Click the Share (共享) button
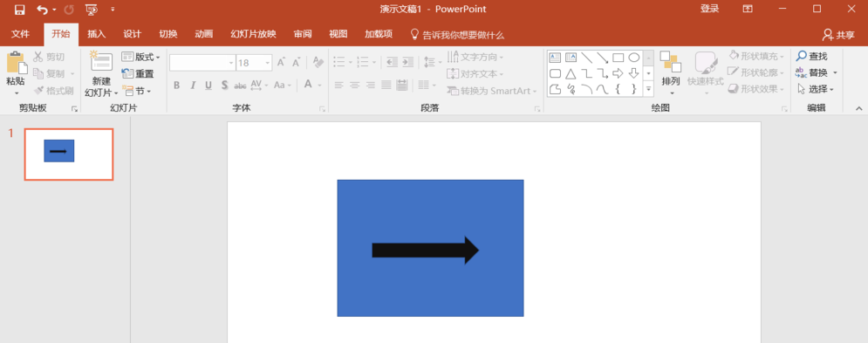 (x=838, y=35)
